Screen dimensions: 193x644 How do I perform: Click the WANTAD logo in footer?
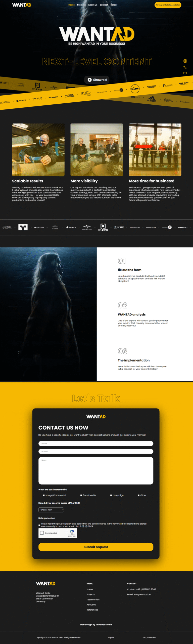[45, 583]
